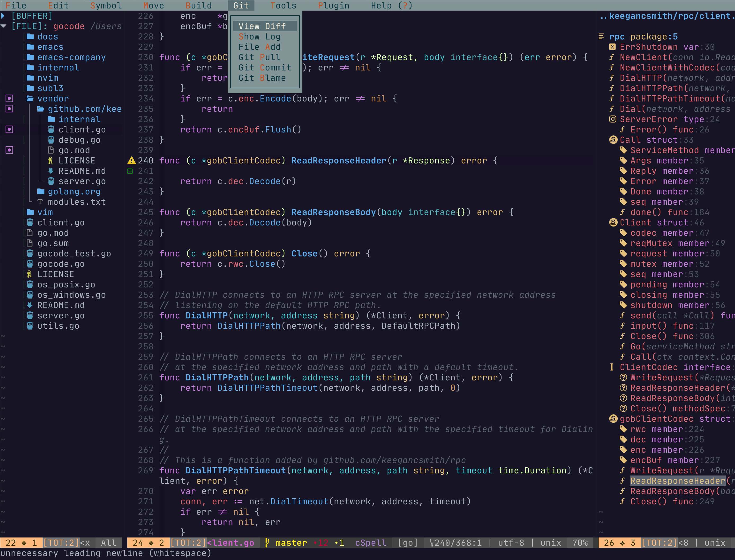This screenshot has height=560, width=735.
Task: Collapse the [FILE] gocode tree arrow
Action: (4, 26)
